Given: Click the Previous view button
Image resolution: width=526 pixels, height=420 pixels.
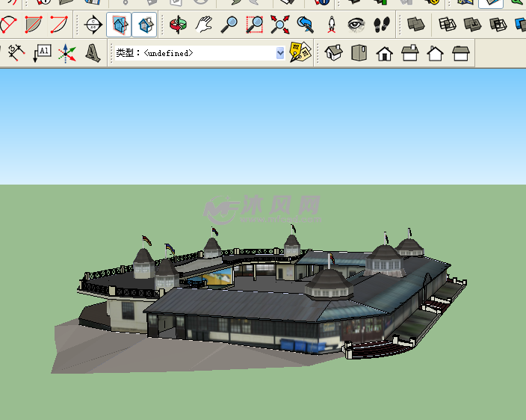Looking at the screenshot, I should click(306, 25).
